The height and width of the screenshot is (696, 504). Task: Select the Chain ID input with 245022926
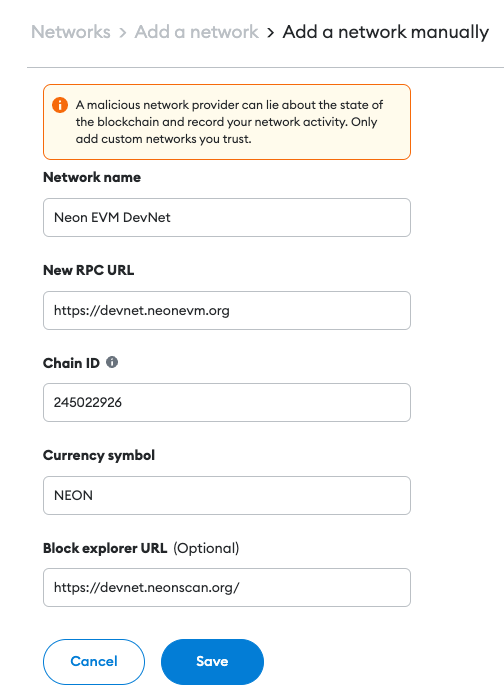point(227,403)
